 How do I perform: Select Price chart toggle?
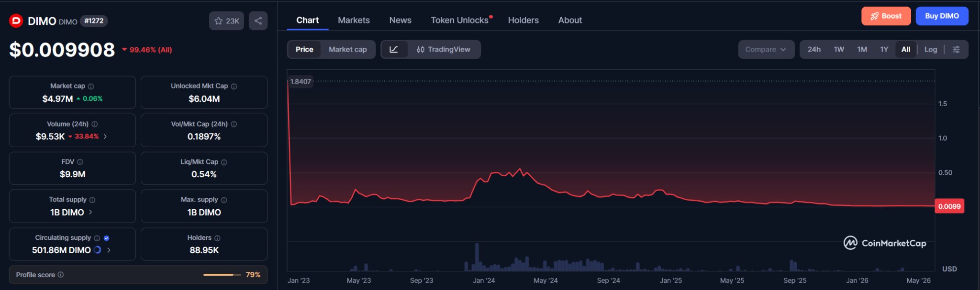click(304, 49)
